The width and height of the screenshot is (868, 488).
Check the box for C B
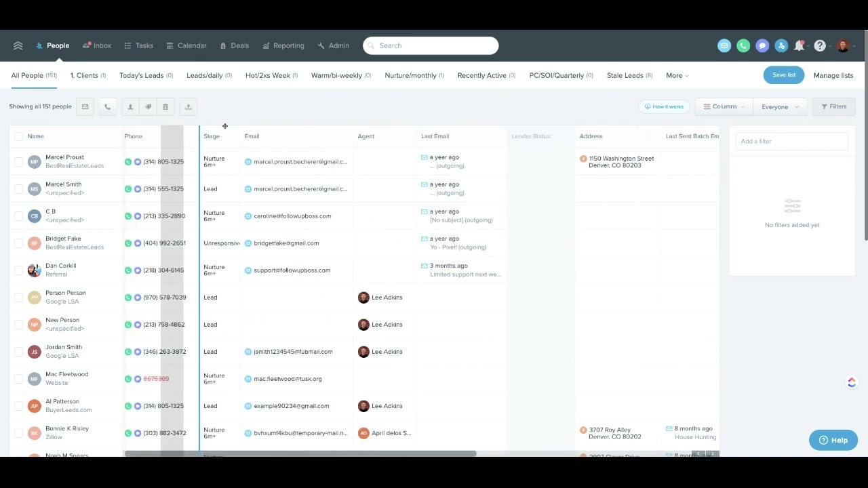point(18,216)
